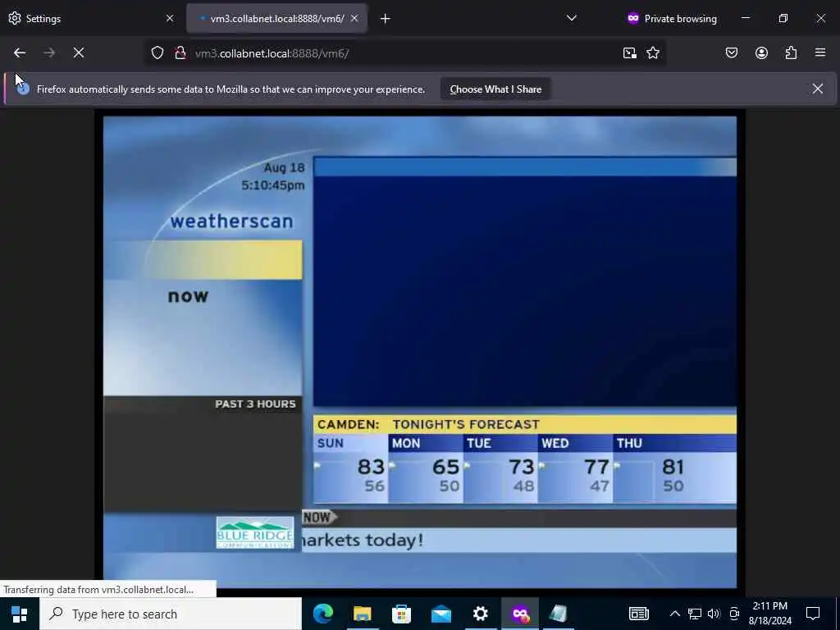Open Extensions puzzle icon
The image size is (840, 630).
[792, 53]
